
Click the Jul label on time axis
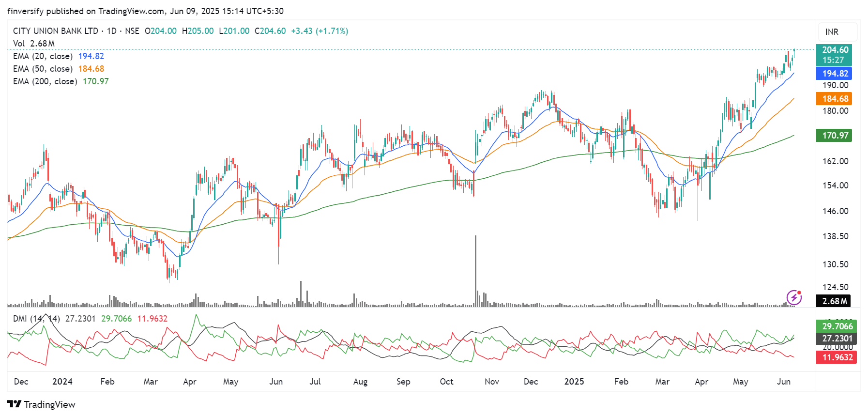(315, 382)
